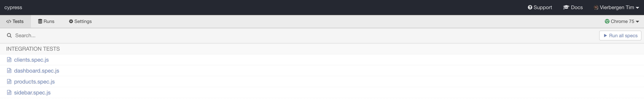Click the Runs database stack icon
This screenshot has width=644, height=101.
(40, 22)
